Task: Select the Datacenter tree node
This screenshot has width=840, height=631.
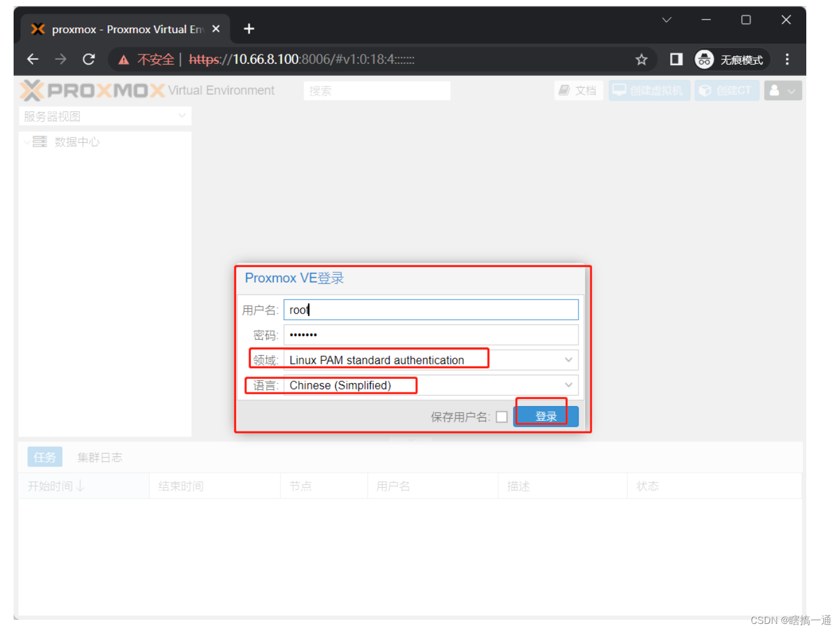Action: (77, 142)
